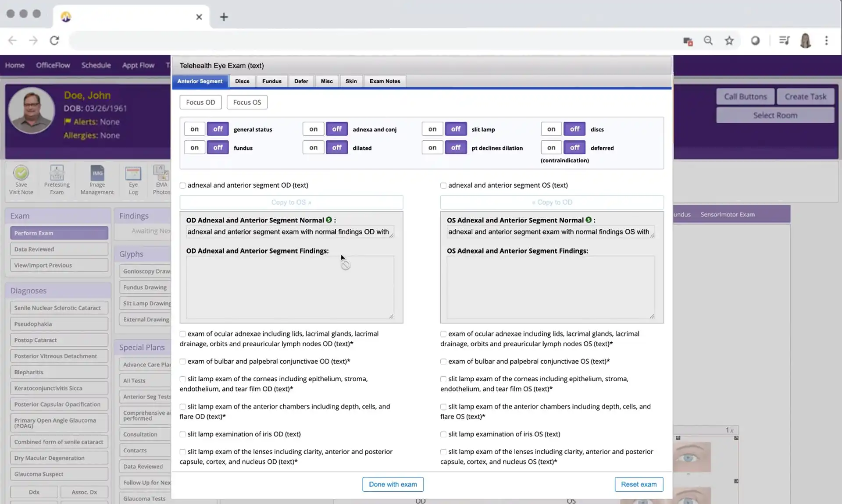Image resolution: width=842 pixels, height=504 pixels.
Task: Open the Schedule menu
Action: pyautogui.click(x=96, y=65)
